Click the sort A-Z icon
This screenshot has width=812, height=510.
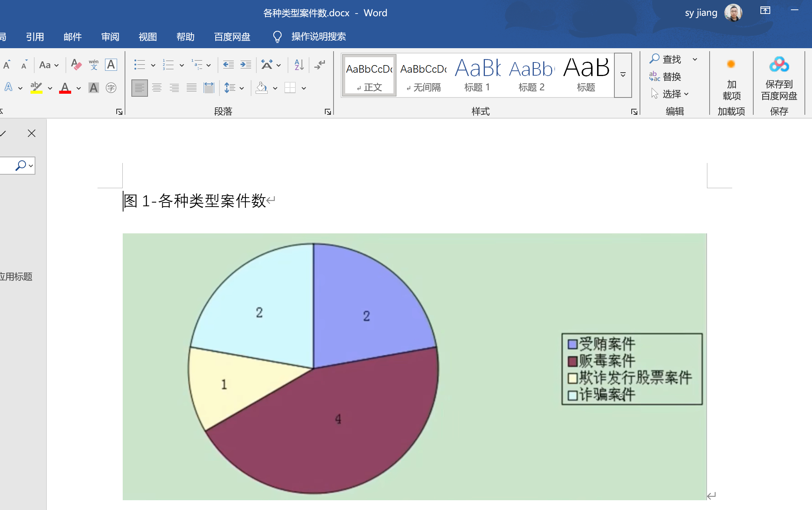click(x=299, y=65)
